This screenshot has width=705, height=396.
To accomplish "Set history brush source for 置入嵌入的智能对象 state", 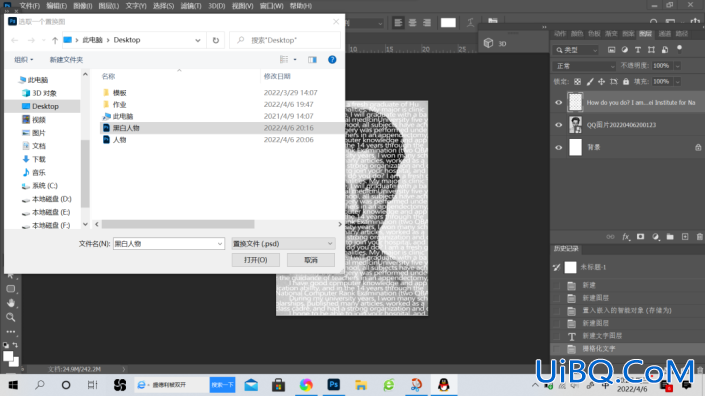I will (x=557, y=311).
